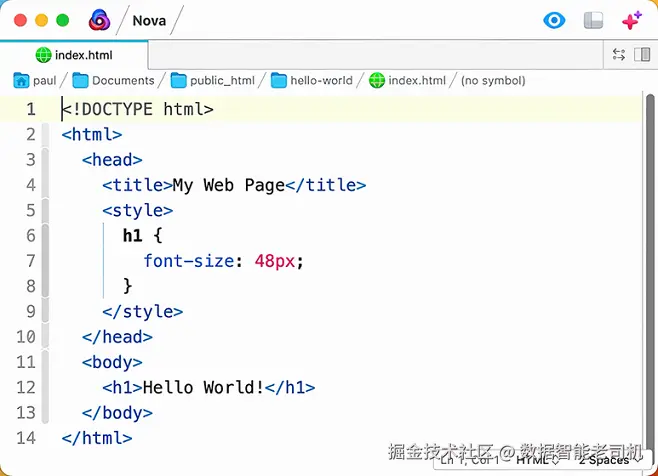Click the closing html tag on line 14

tap(97, 438)
